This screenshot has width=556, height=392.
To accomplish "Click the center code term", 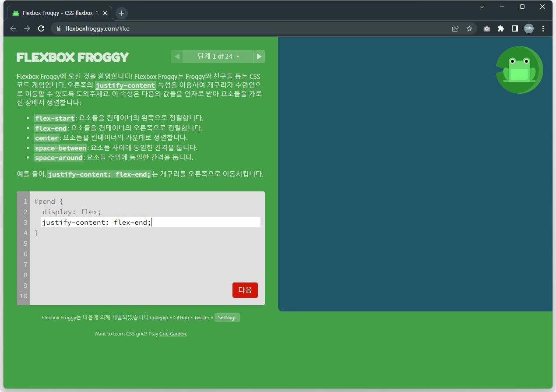I will click(47, 138).
